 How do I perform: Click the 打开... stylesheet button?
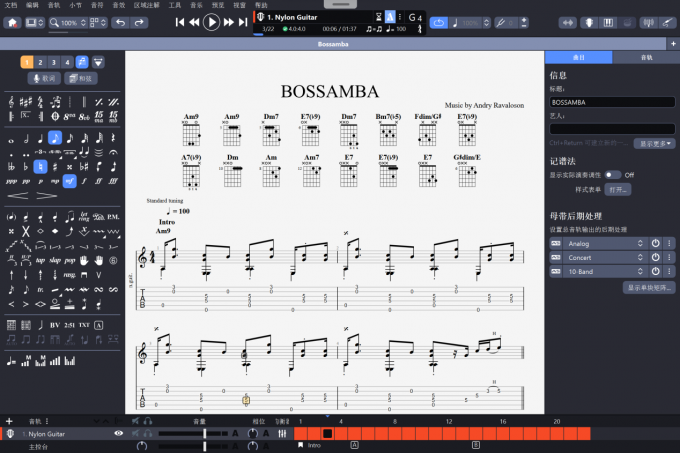[x=617, y=189]
